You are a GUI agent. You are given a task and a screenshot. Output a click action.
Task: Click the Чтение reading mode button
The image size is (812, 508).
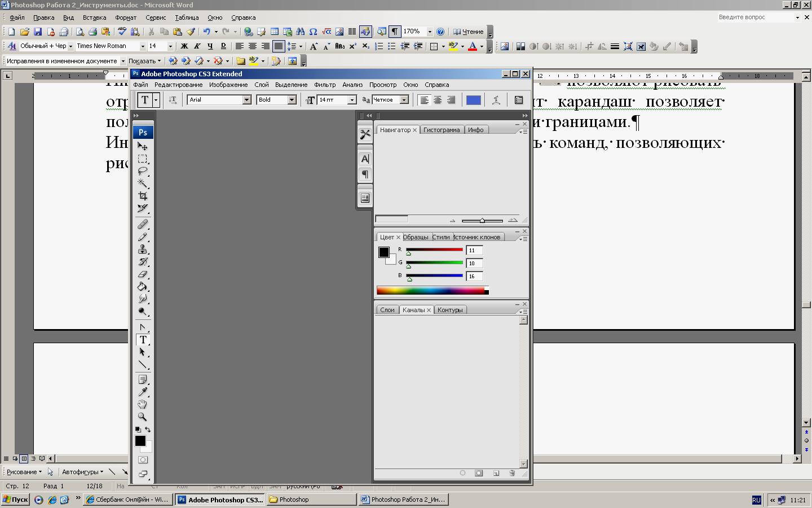tap(469, 32)
